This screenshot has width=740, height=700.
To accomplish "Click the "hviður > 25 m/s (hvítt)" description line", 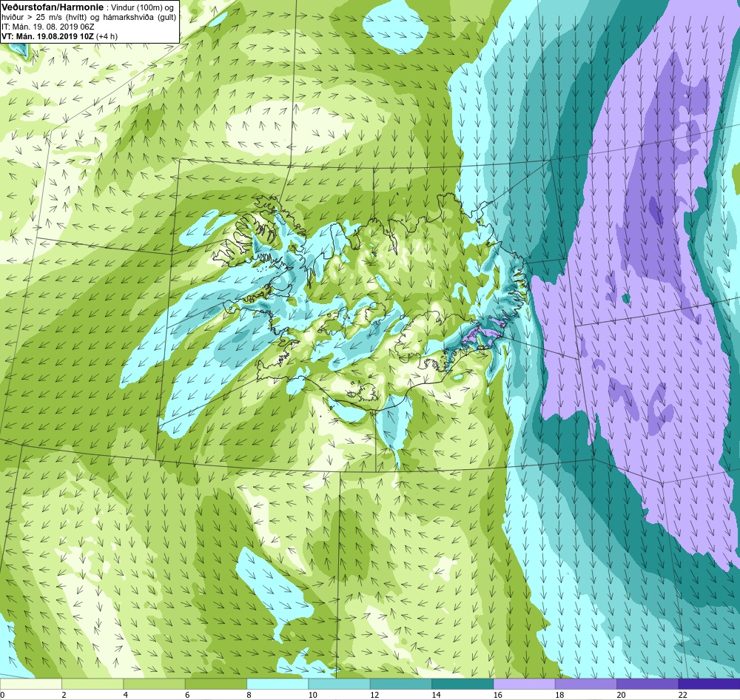I will click(x=89, y=17).
